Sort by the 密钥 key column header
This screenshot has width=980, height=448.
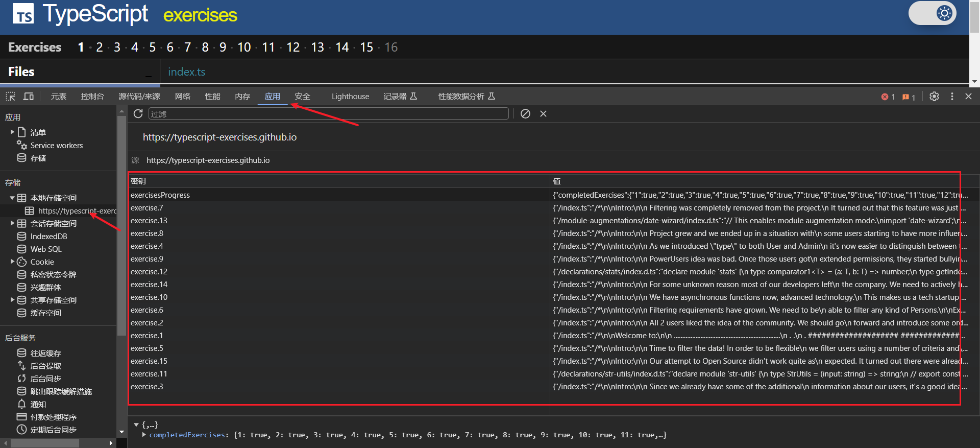pyautogui.click(x=339, y=181)
